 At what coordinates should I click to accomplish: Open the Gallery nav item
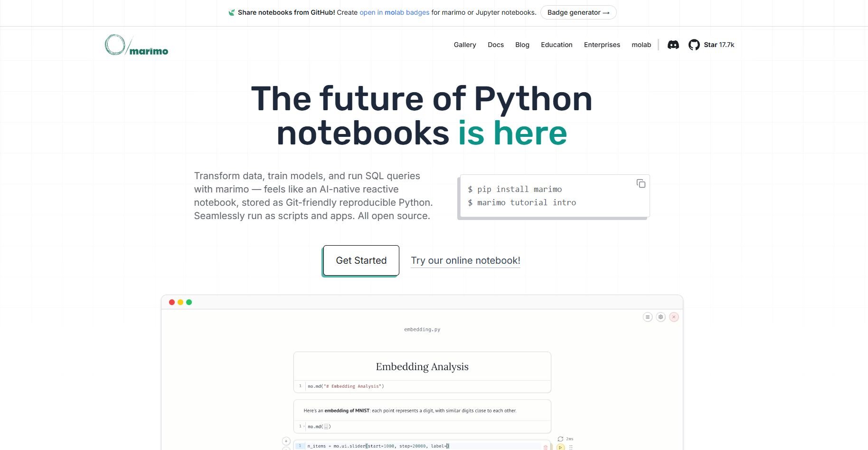pos(464,45)
